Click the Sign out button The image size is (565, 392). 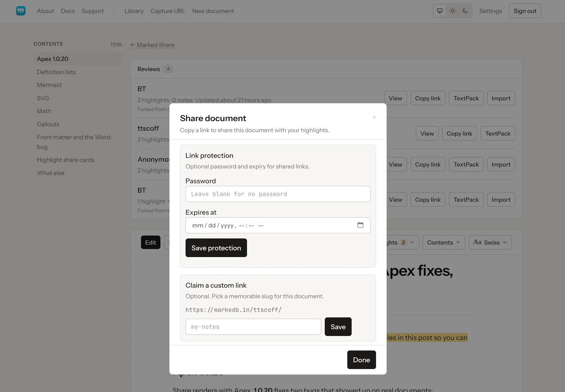[x=525, y=11]
